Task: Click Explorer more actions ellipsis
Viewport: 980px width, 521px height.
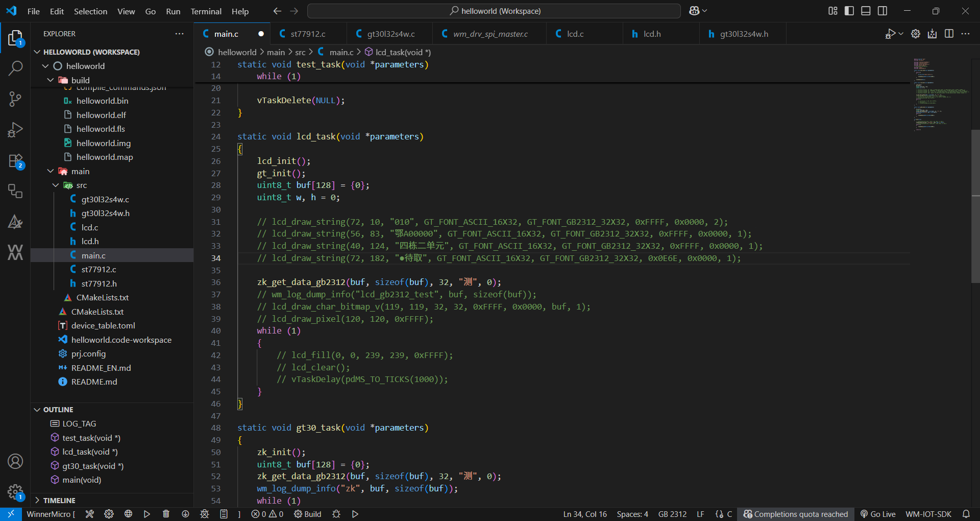Action: coord(179,34)
